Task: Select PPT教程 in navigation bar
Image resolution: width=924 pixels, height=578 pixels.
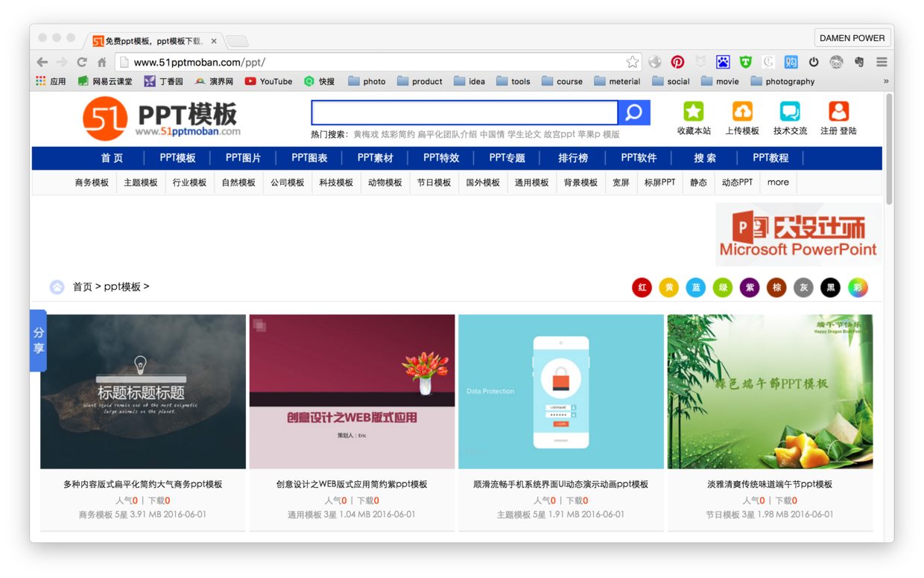Action: (770, 158)
